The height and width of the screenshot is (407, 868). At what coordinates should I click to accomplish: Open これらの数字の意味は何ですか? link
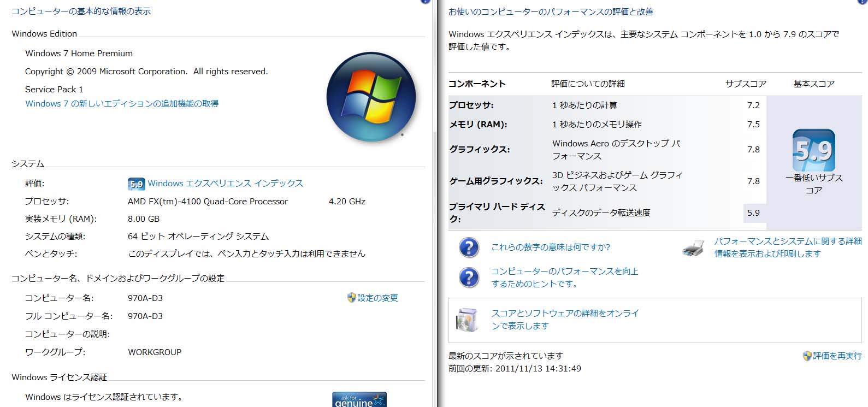pos(551,247)
